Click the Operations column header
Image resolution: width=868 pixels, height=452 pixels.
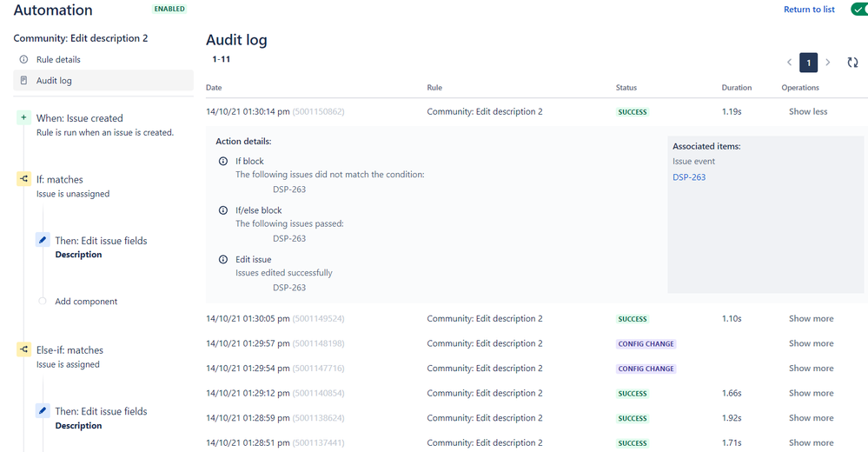(800, 88)
